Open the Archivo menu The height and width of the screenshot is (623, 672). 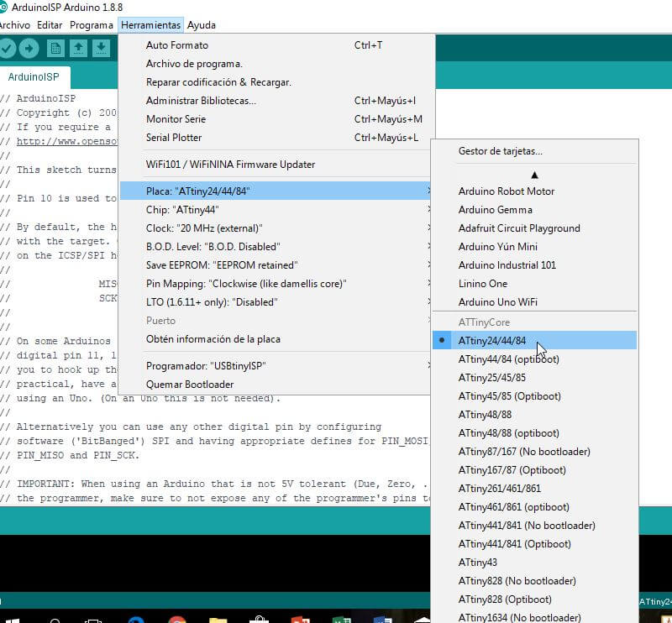pos(14,25)
